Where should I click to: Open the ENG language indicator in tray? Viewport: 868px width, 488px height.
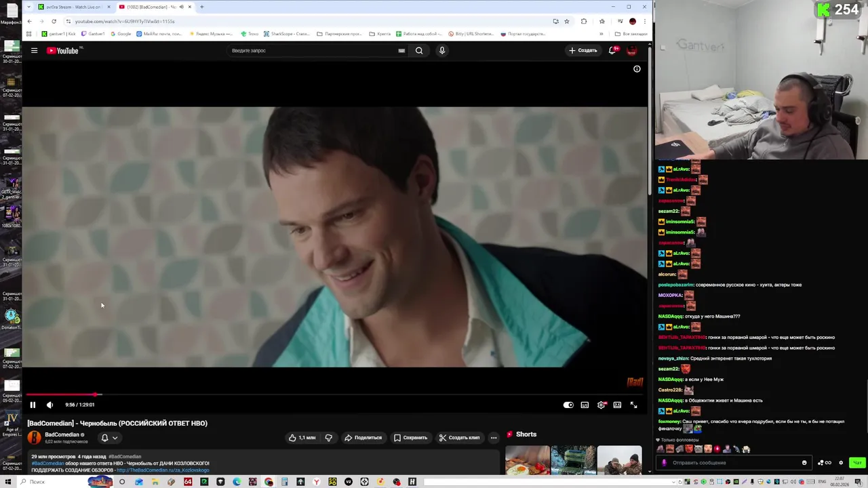822,482
